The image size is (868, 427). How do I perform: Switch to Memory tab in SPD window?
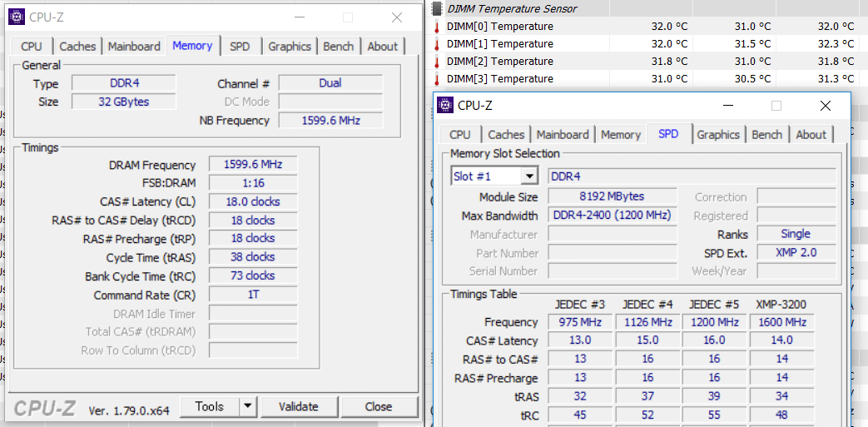click(621, 135)
